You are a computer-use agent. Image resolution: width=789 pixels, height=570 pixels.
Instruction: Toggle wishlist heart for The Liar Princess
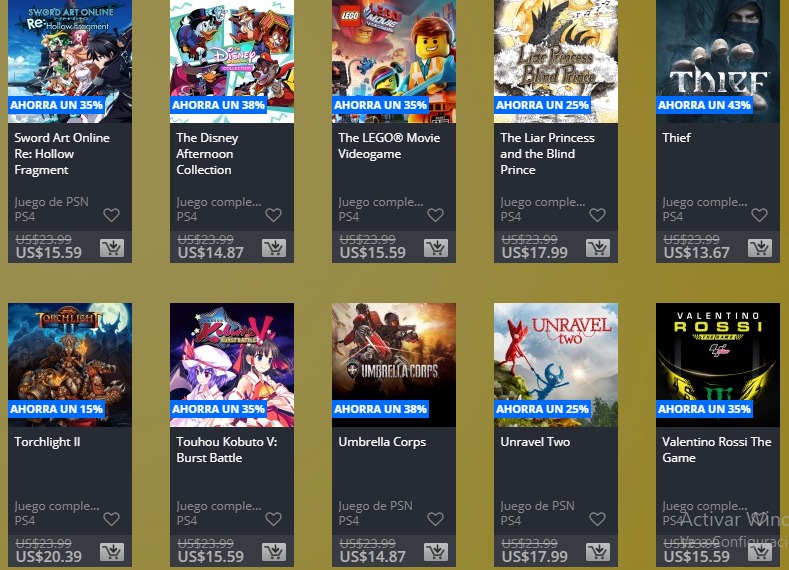click(597, 215)
